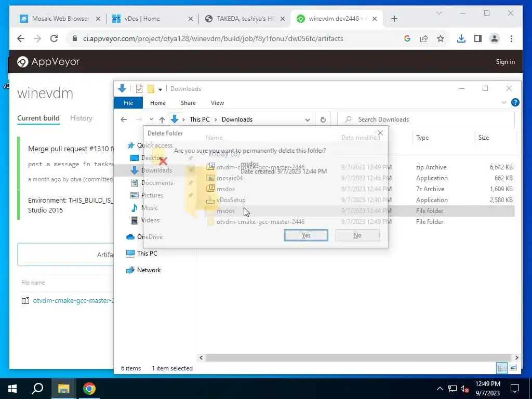Close the Delete Folder dialog

380,132
